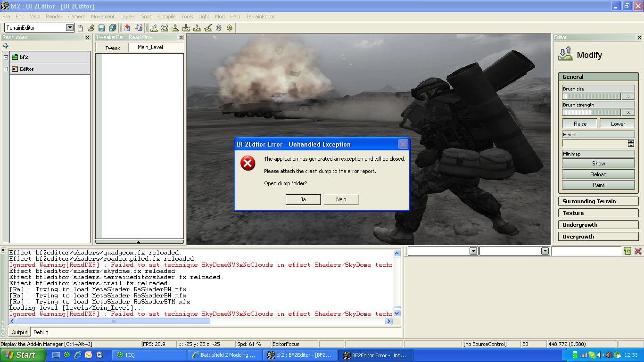Open the File menu
Screen dimensions: 644x362
coord(6,16)
